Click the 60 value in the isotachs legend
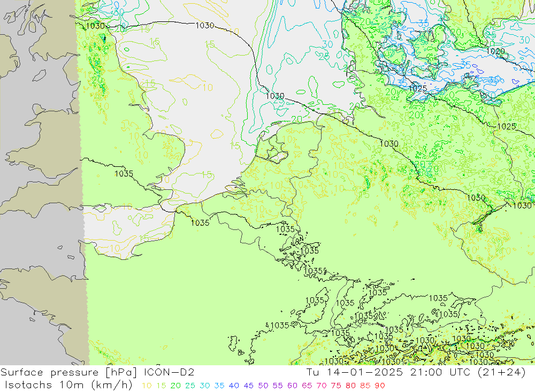The image size is (535, 392). (292, 386)
